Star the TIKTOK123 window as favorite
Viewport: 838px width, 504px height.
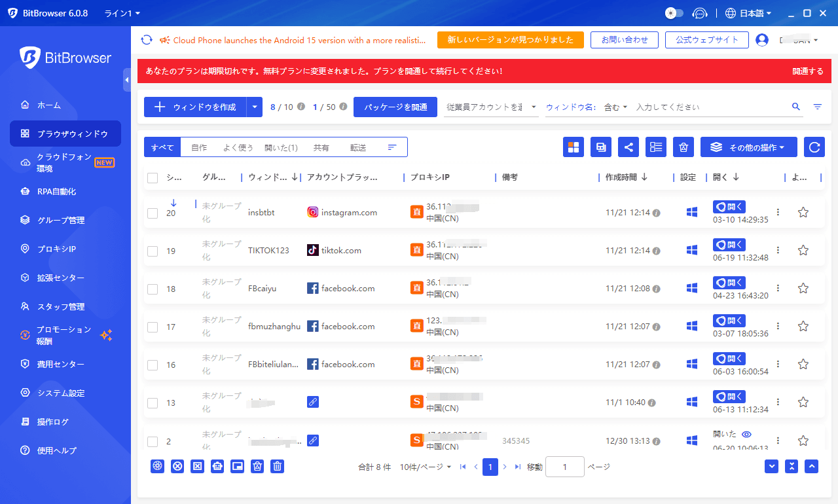[803, 250]
